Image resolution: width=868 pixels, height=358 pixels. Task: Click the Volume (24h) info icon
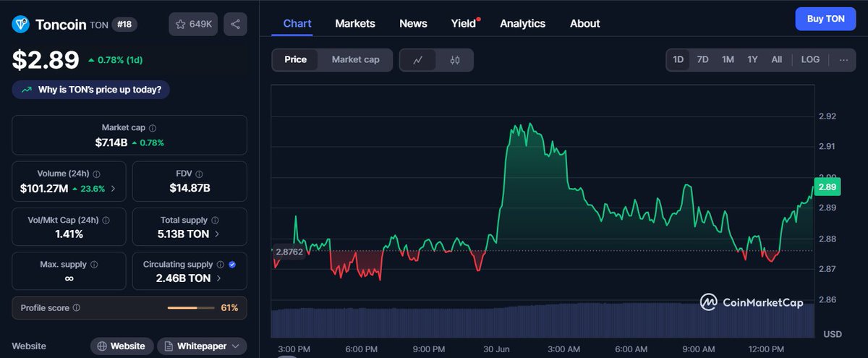[97, 174]
